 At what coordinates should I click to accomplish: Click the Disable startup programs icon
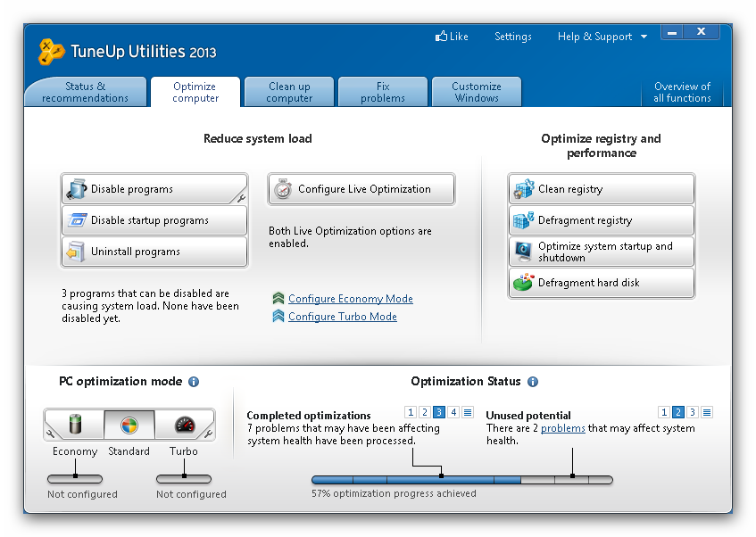coord(77,219)
